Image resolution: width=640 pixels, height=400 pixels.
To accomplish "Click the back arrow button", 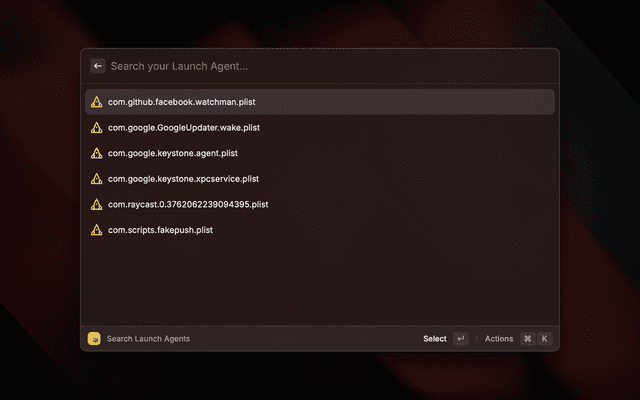I will click(x=98, y=66).
